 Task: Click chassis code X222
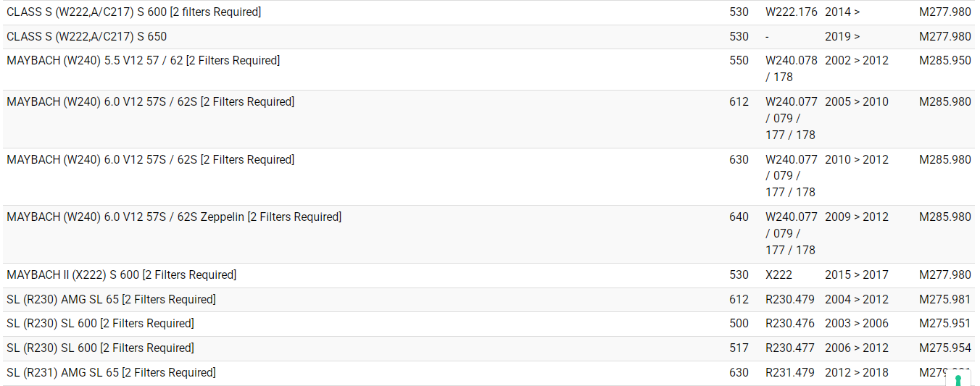point(778,275)
